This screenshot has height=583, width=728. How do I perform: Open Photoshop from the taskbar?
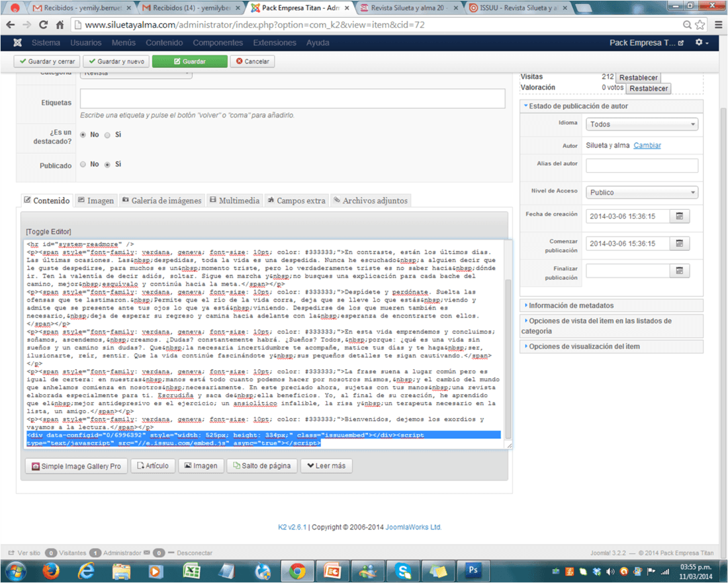pos(473,571)
